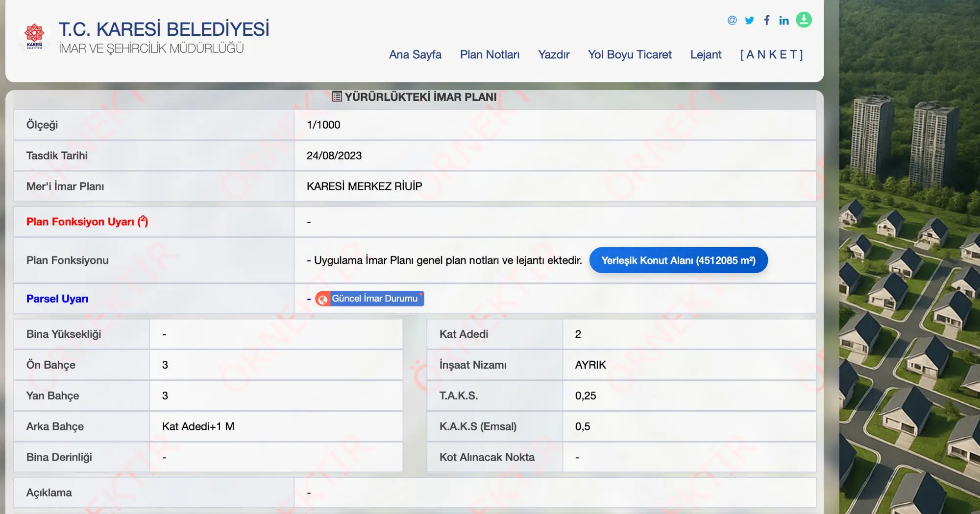Click the aerial housing image

pyautogui.click(x=909, y=257)
